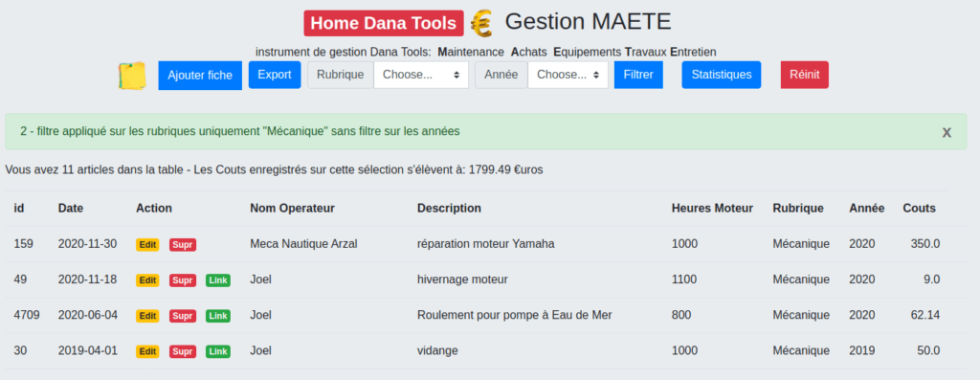This screenshot has height=380, width=980.
Task: Open the Link badge for hivernage moteur
Action: (218, 280)
